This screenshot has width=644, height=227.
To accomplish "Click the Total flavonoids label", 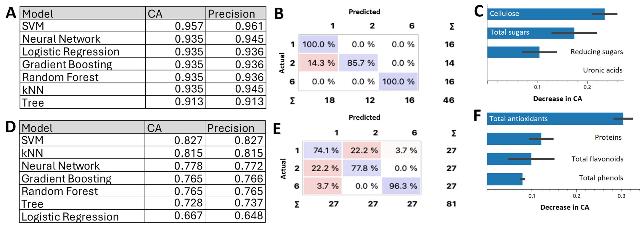I will [x=597, y=159].
